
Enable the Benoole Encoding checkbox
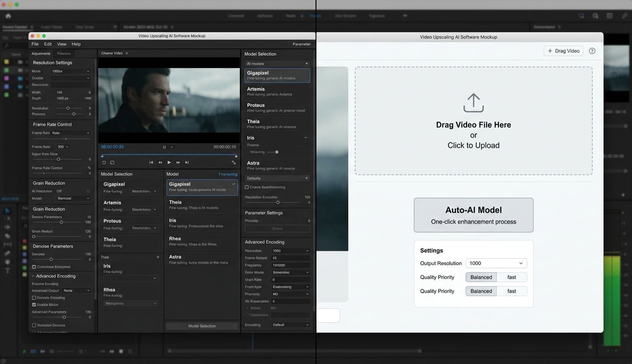click(34, 298)
